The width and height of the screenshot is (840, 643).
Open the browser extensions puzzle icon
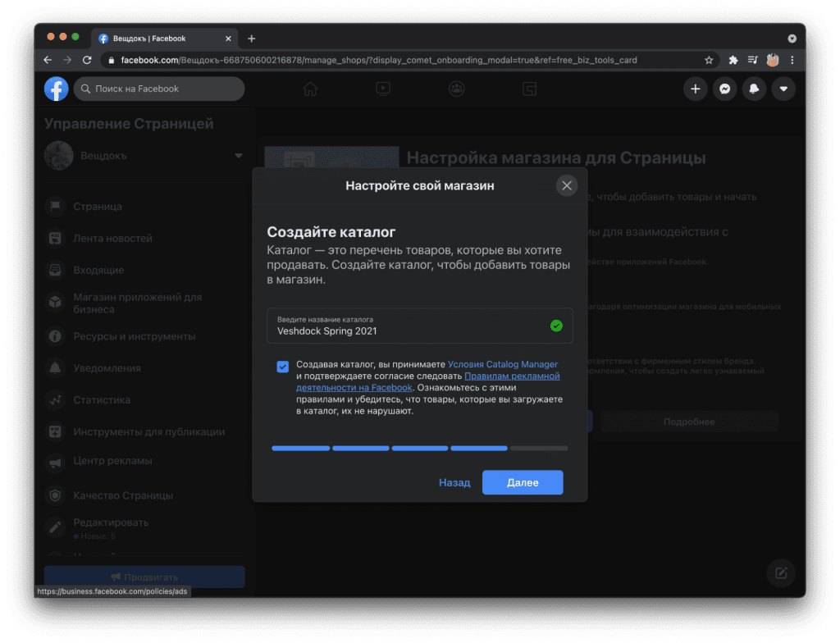pyautogui.click(x=733, y=60)
